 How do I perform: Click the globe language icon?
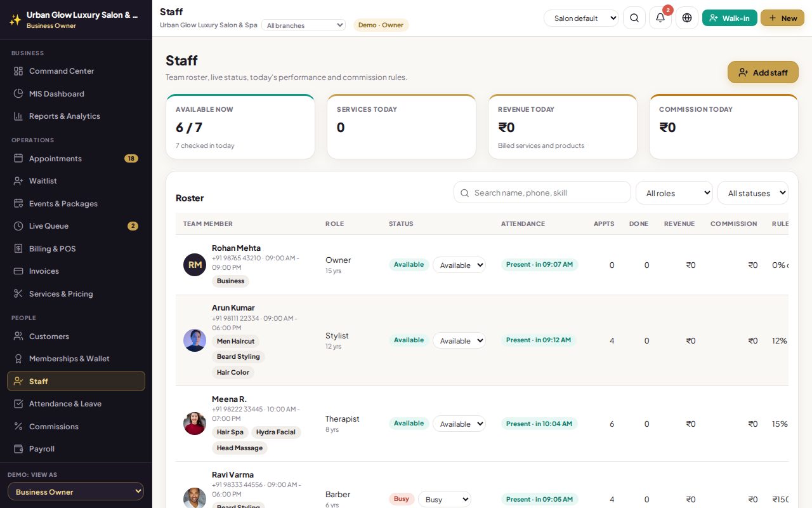point(687,18)
